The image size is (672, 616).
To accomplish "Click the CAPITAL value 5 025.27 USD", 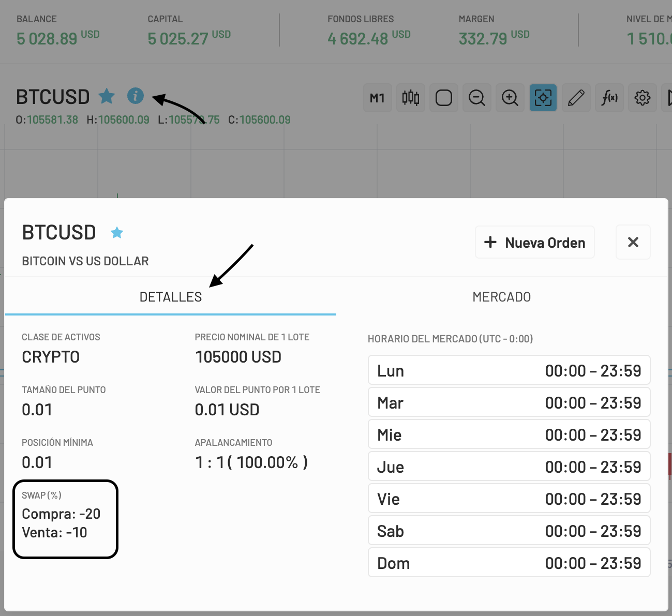I will (x=189, y=38).
